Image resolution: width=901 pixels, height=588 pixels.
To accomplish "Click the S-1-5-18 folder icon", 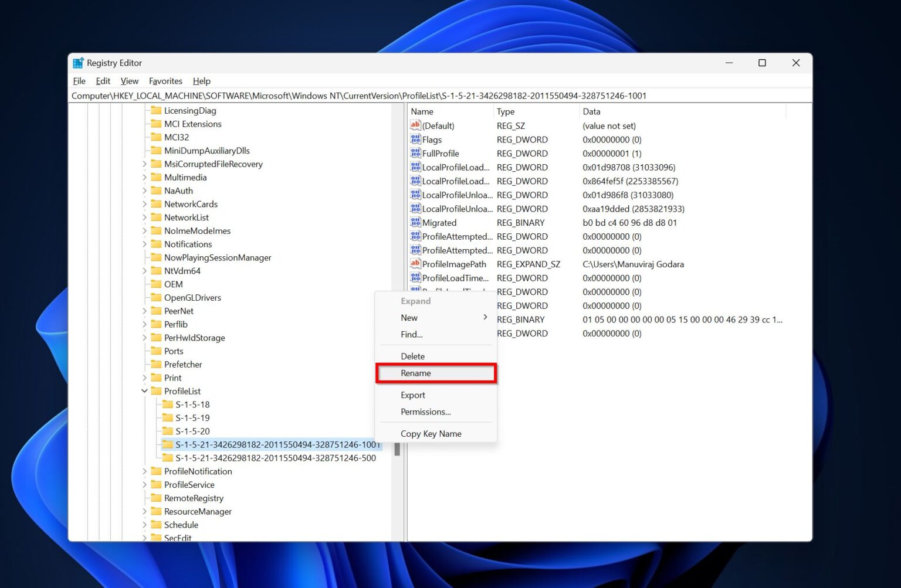I will (168, 405).
